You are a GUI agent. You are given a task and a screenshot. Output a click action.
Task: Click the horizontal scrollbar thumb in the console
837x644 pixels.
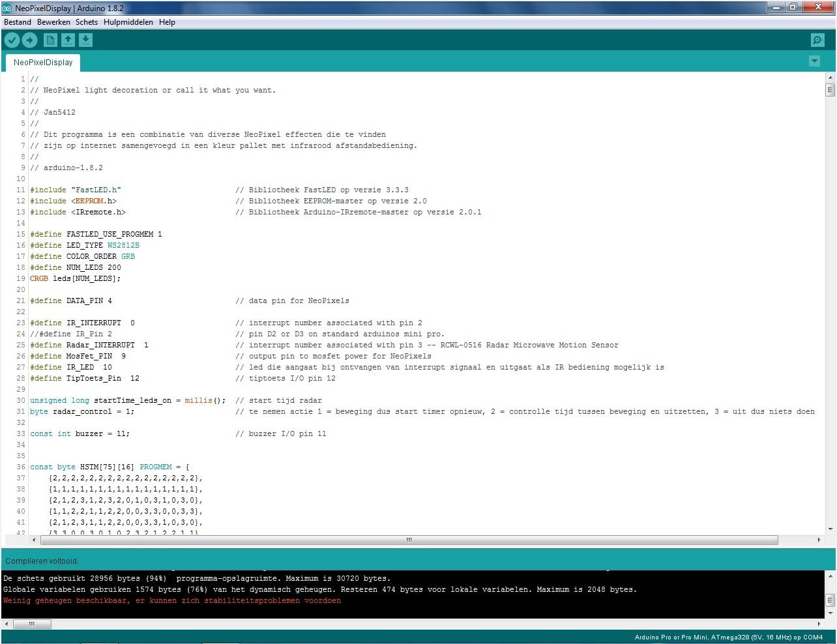tap(31, 624)
